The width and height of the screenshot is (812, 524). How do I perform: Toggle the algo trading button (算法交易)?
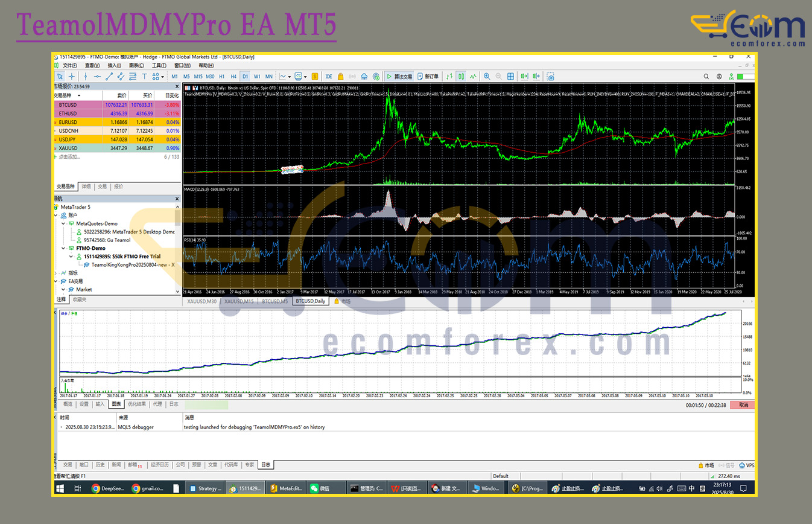tap(399, 77)
